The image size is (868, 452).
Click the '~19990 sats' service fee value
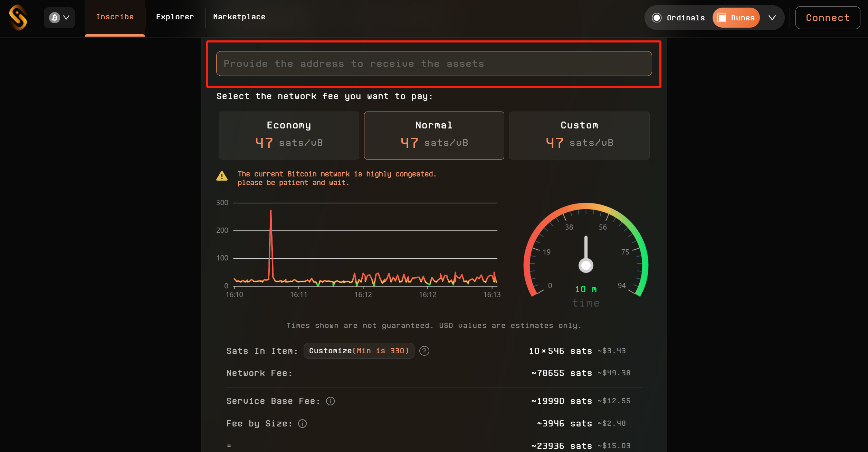[x=561, y=401]
